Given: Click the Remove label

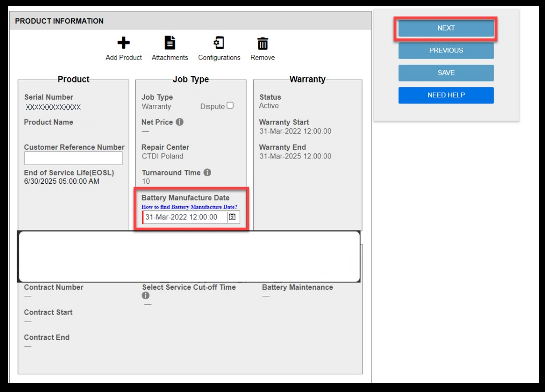Looking at the screenshot, I should pyautogui.click(x=262, y=58).
